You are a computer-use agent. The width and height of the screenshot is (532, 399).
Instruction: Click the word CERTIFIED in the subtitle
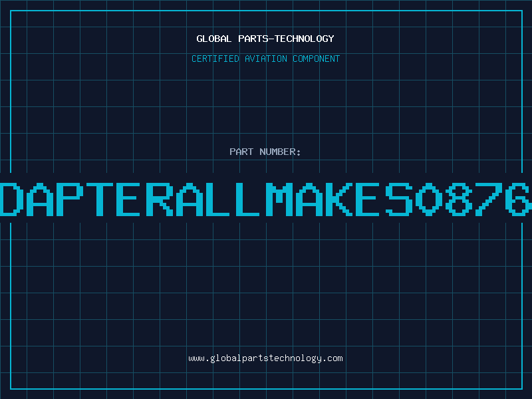click(x=215, y=59)
